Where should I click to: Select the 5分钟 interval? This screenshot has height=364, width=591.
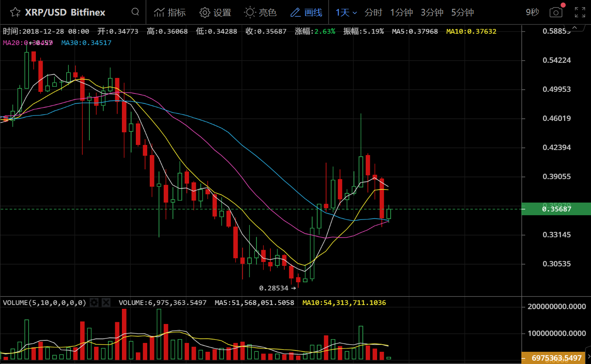462,13
